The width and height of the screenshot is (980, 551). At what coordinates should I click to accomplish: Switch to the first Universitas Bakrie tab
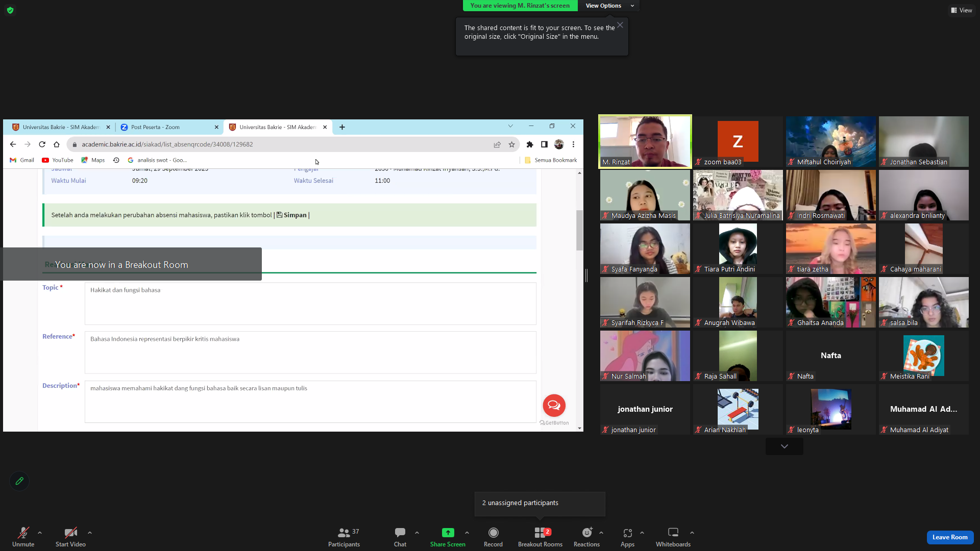click(60, 128)
